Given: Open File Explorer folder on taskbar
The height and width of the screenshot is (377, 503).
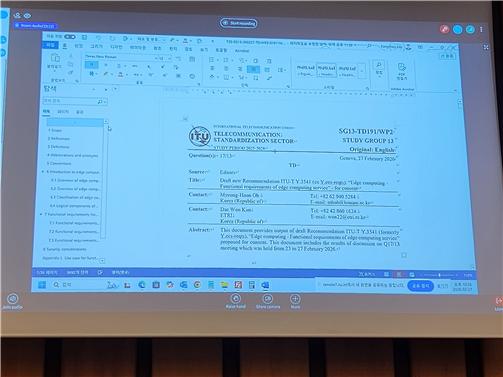Looking at the screenshot, I should (224, 285).
